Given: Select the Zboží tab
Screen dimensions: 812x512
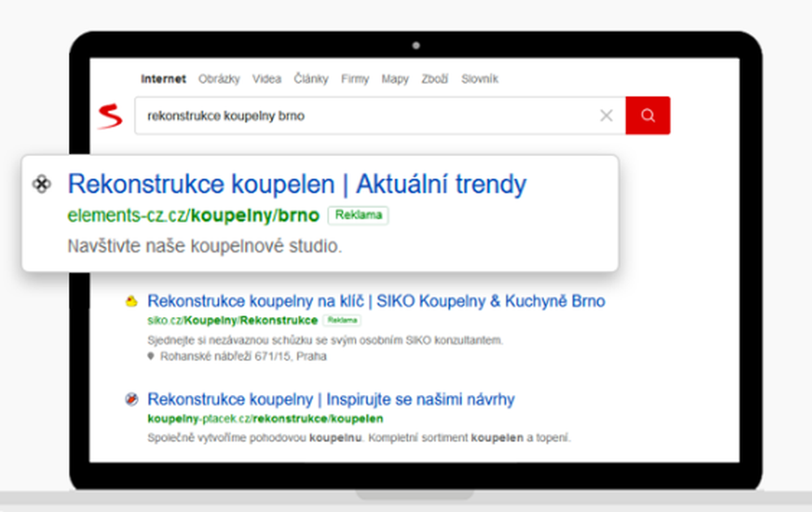Looking at the screenshot, I should click(436, 79).
